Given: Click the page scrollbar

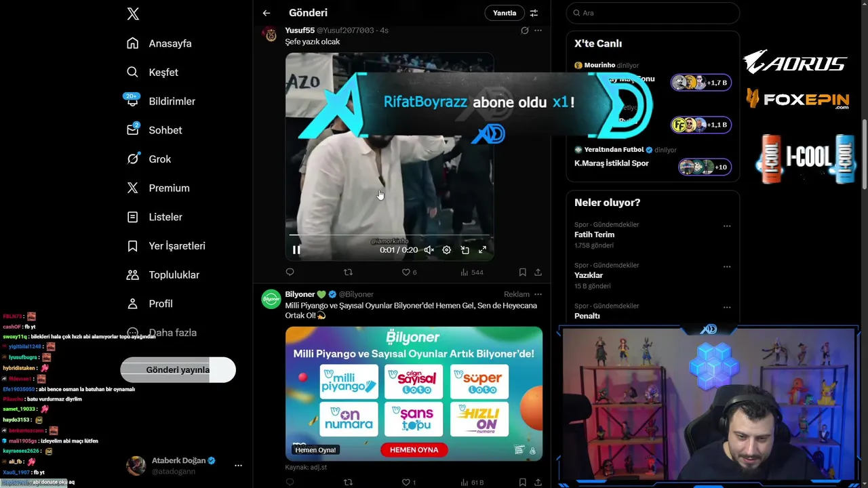Looking at the screenshot, I should (864, 155).
